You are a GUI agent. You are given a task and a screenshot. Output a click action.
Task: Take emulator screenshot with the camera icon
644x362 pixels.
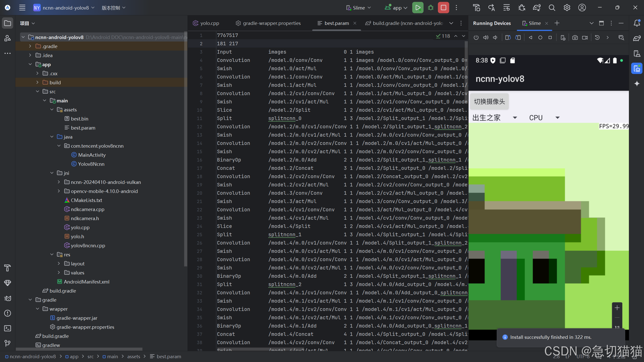[x=575, y=37]
